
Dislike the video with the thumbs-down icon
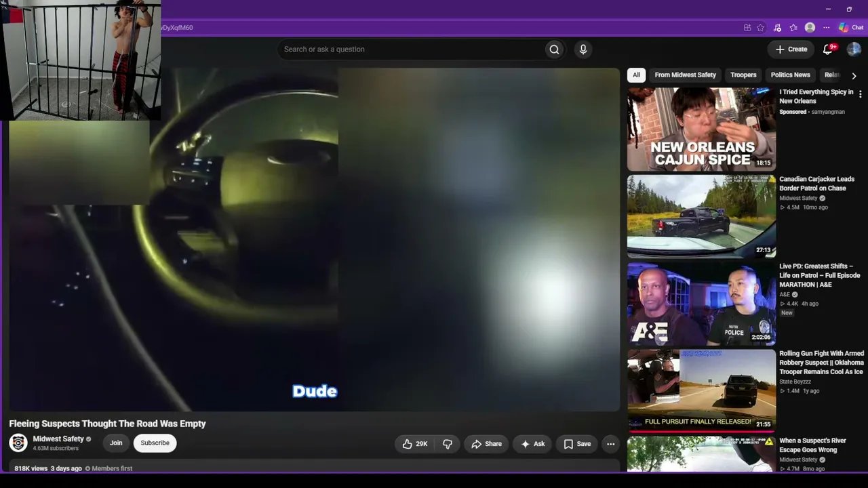[448, 444]
